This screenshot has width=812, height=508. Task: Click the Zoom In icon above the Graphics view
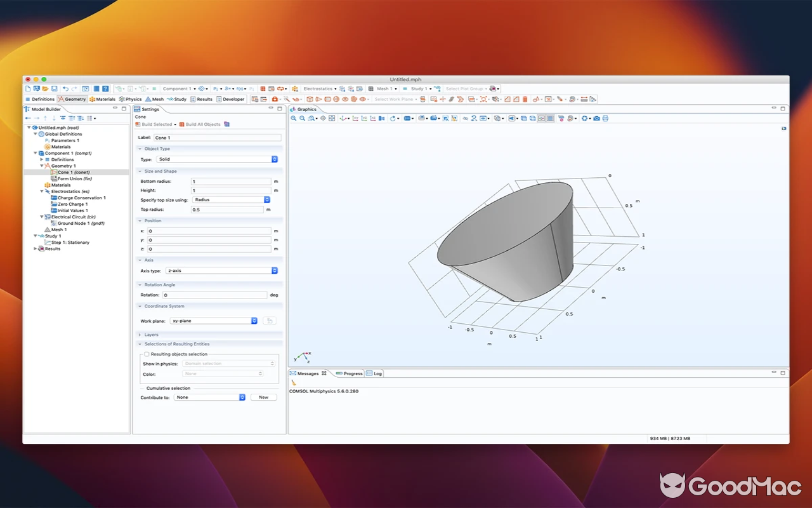(294, 119)
